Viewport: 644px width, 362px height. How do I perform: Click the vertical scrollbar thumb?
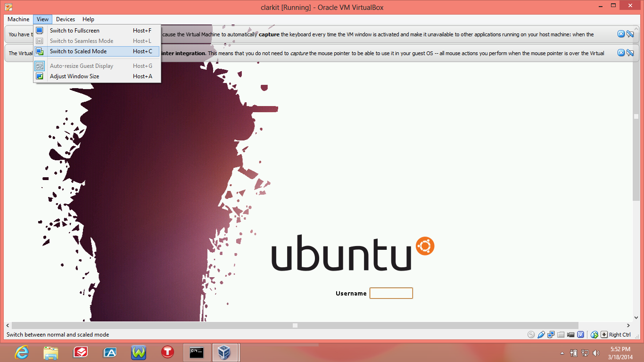pyautogui.click(x=636, y=116)
